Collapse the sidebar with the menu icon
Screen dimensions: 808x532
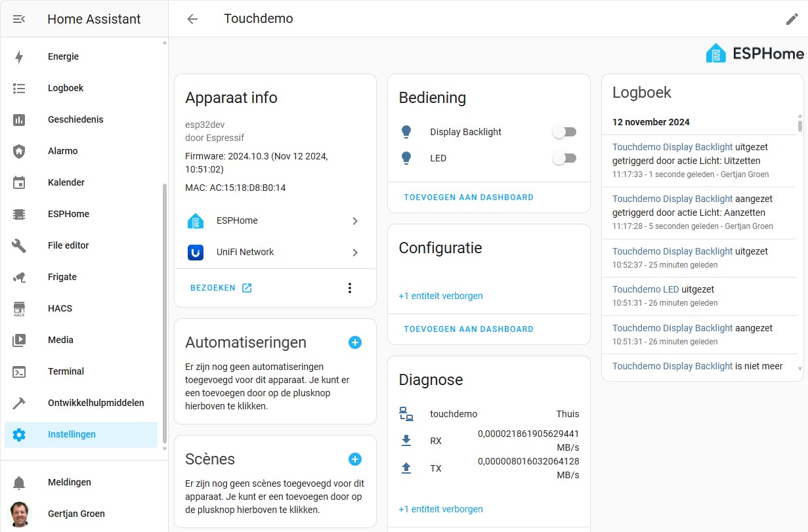click(x=19, y=19)
